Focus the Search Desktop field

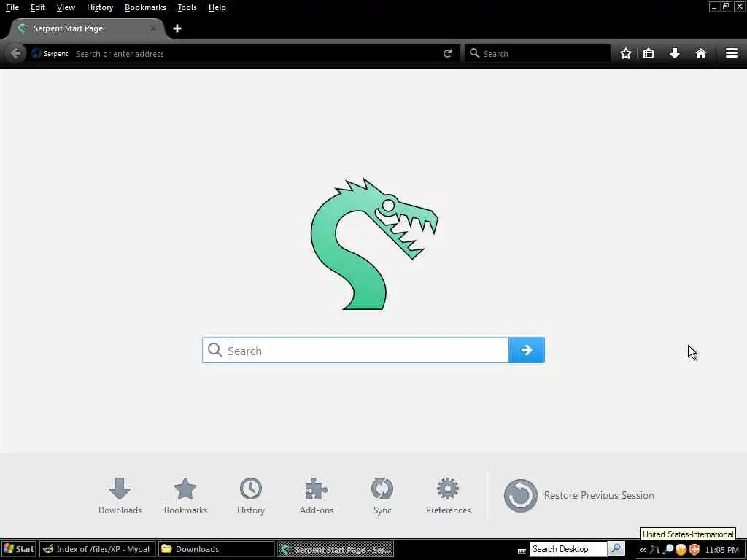click(x=568, y=549)
